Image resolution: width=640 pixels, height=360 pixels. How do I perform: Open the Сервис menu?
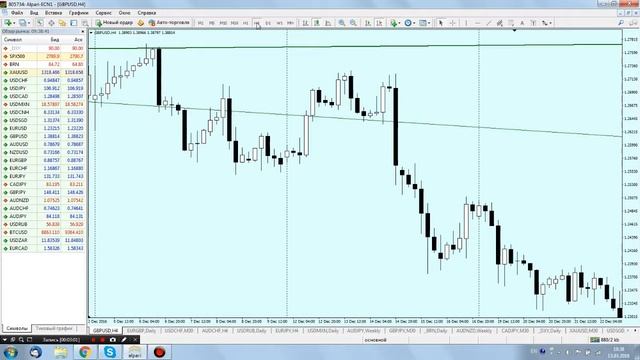(x=103, y=13)
